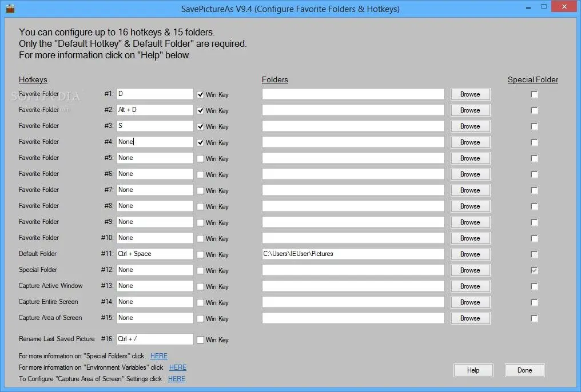
Task: Open the Environment Variables HERE link
Action: [x=178, y=367]
